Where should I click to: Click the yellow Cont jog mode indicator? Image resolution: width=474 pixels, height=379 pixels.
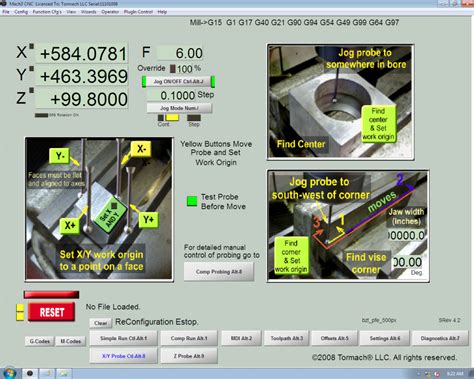coord(172,117)
